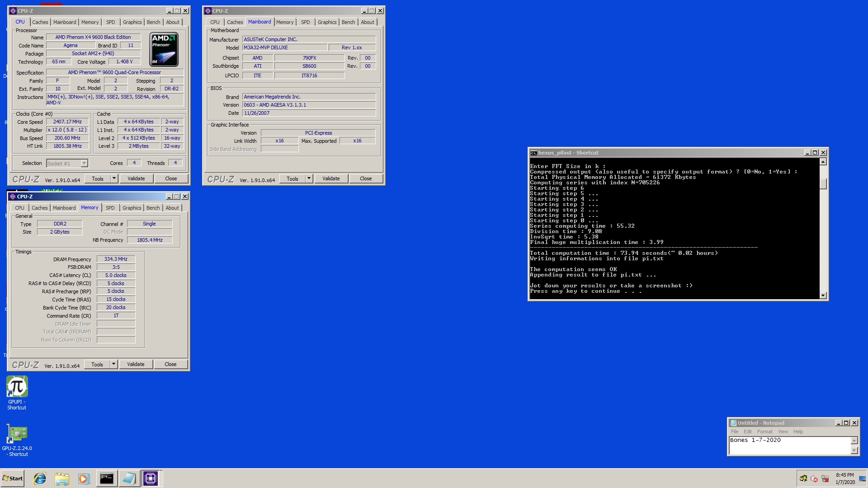Open Mainboard tab in Memory window
868x488 pixels.
coord(64,208)
